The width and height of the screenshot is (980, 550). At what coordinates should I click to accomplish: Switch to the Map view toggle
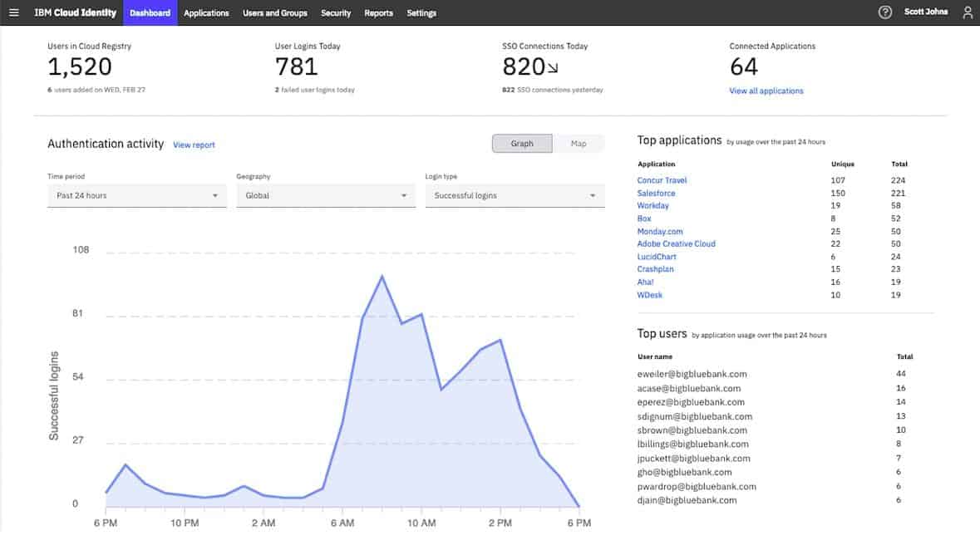(x=579, y=143)
